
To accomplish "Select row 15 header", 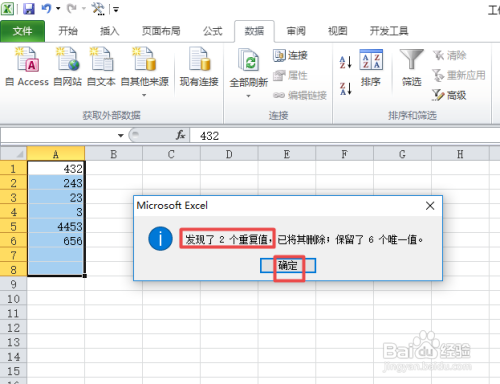I will coord(13,371).
